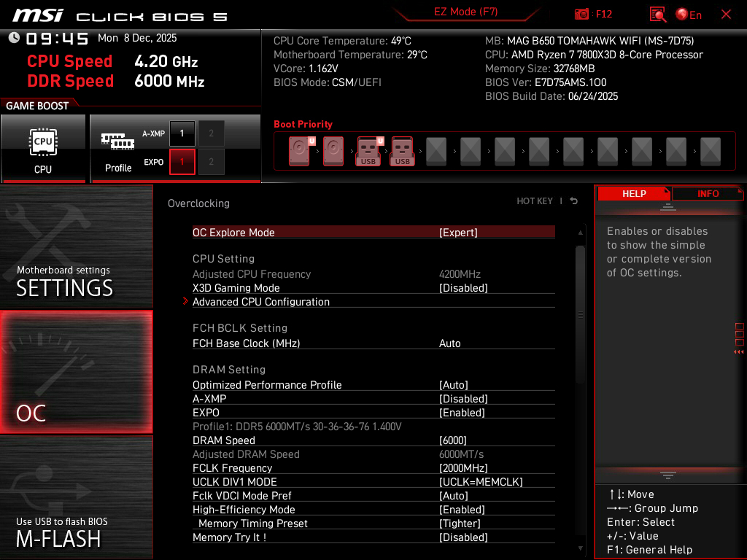This screenshot has height=560, width=747.
Task: Switch to the HELP tab
Action: click(x=634, y=194)
